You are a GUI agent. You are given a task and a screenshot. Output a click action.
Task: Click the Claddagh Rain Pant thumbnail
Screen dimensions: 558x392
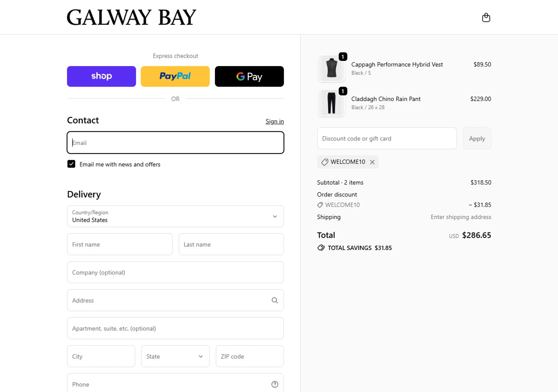[x=331, y=103]
